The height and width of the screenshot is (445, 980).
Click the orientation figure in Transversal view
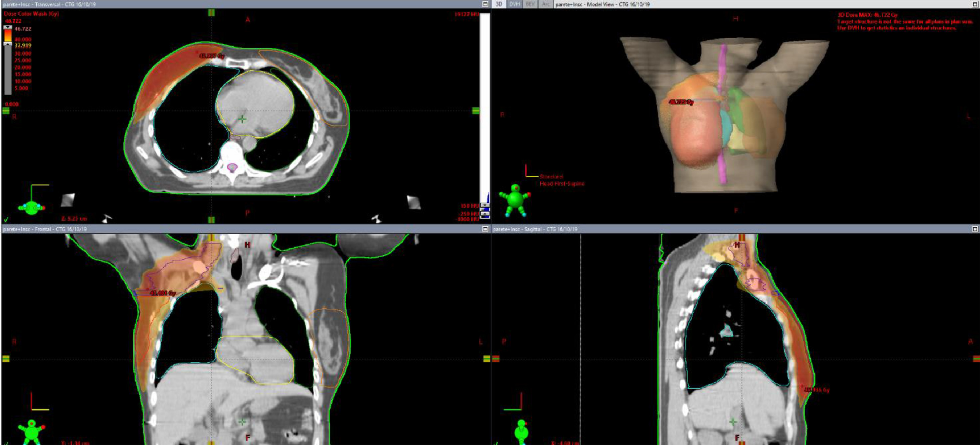(x=32, y=207)
